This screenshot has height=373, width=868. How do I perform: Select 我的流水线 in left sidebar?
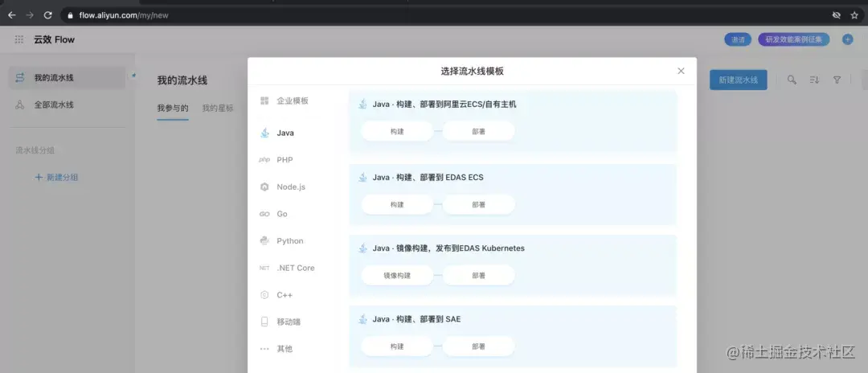pyautogui.click(x=67, y=77)
